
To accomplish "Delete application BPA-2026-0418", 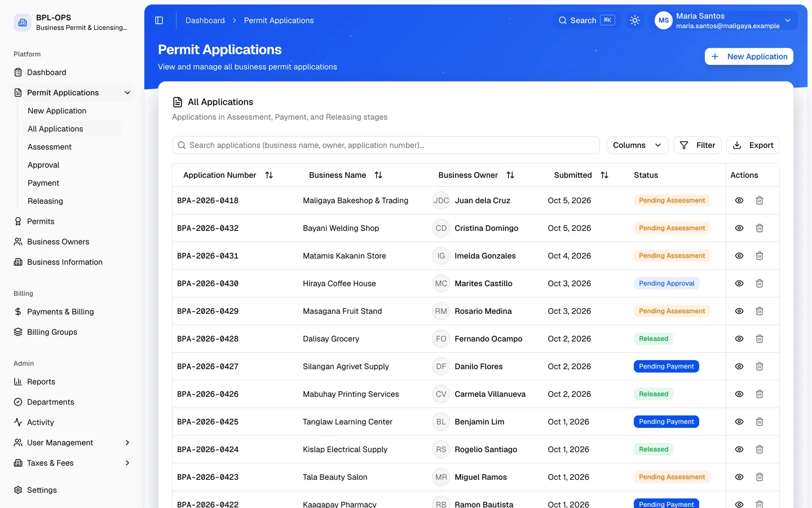I will coord(760,200).
